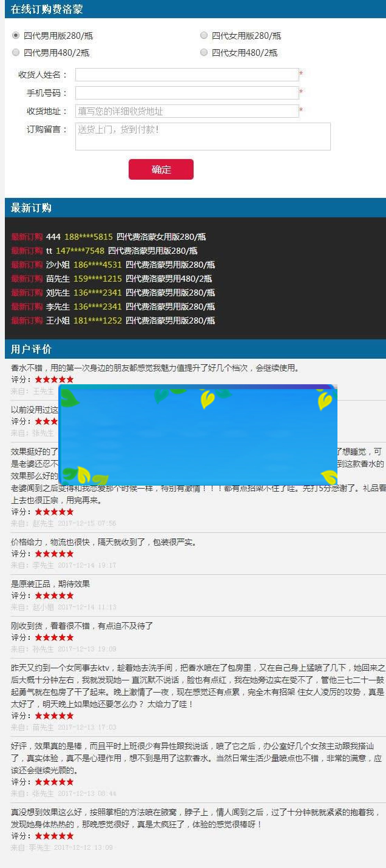Focus the 手机号码 input field

pyautogui.click(x=187, y=93)
